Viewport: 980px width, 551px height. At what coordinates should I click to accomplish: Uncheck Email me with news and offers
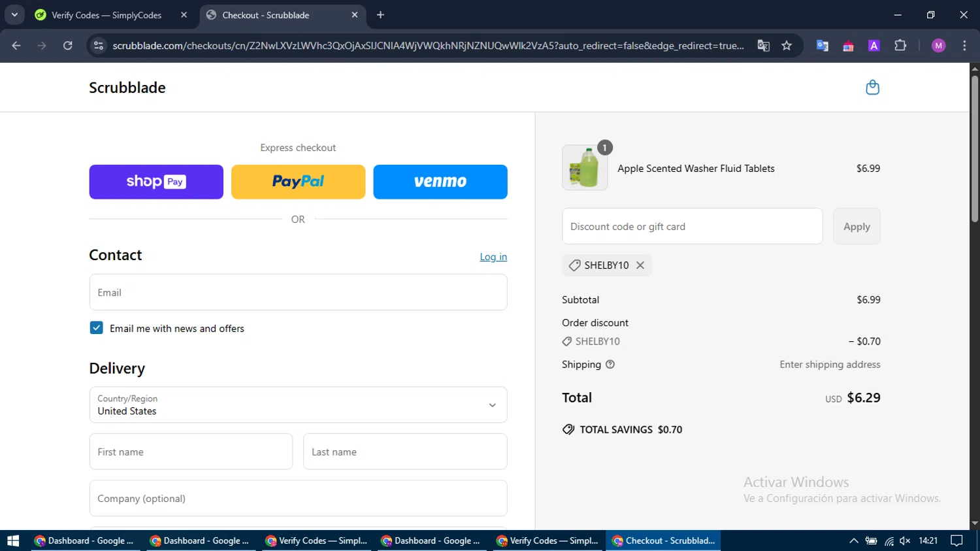[x=96, y=328]
